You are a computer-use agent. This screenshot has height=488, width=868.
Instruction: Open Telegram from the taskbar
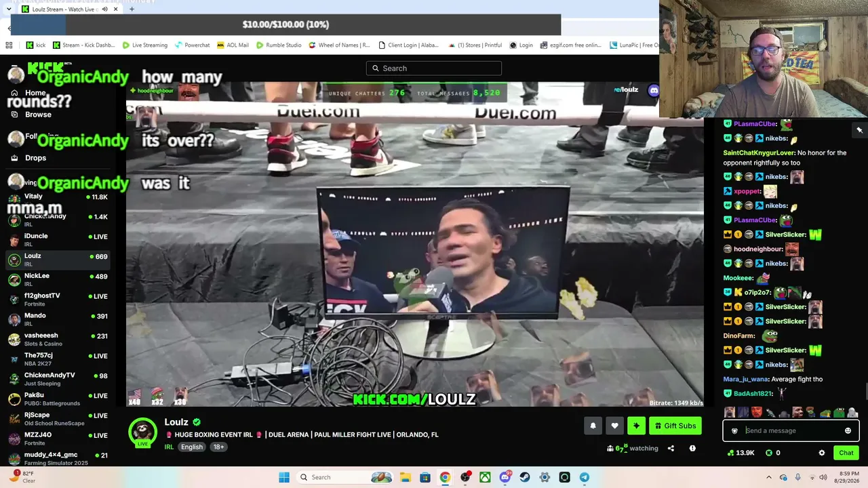(585, 477)
